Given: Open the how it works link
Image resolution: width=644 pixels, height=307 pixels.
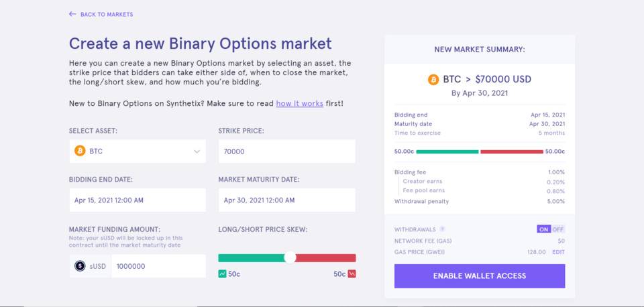Looking at the screenshot, I should [299, 103].
